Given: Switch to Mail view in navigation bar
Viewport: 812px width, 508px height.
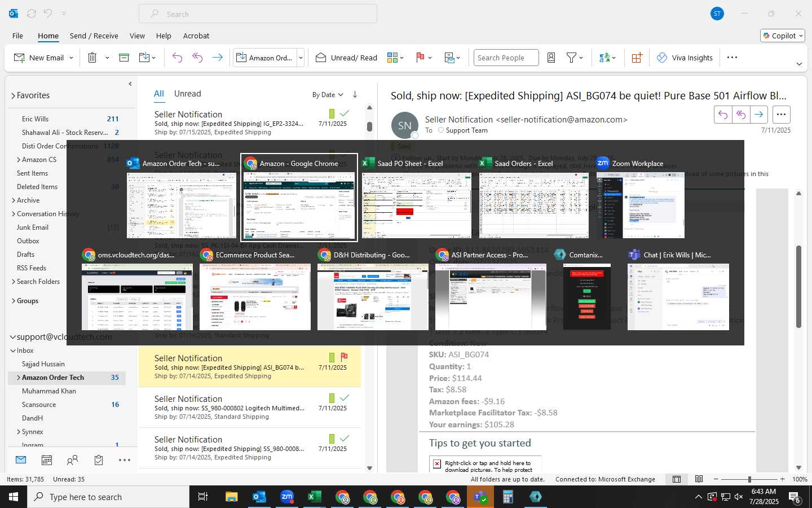Looking at the screenshot, I should (21, 460).
